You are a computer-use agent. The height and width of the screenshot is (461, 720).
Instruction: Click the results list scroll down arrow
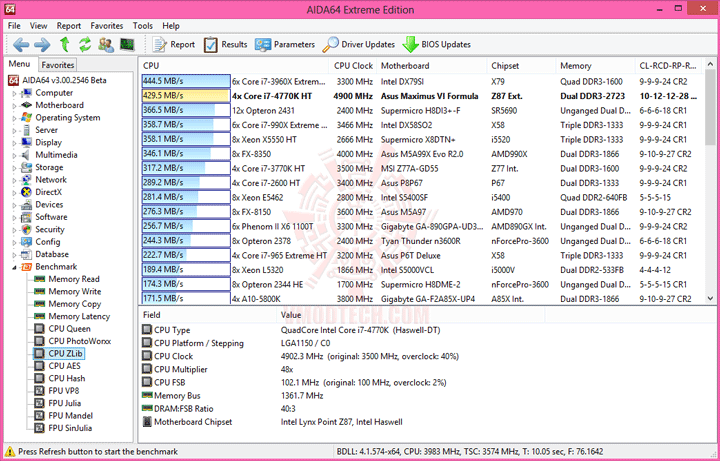pyautogui.click(x=710, y=298)
